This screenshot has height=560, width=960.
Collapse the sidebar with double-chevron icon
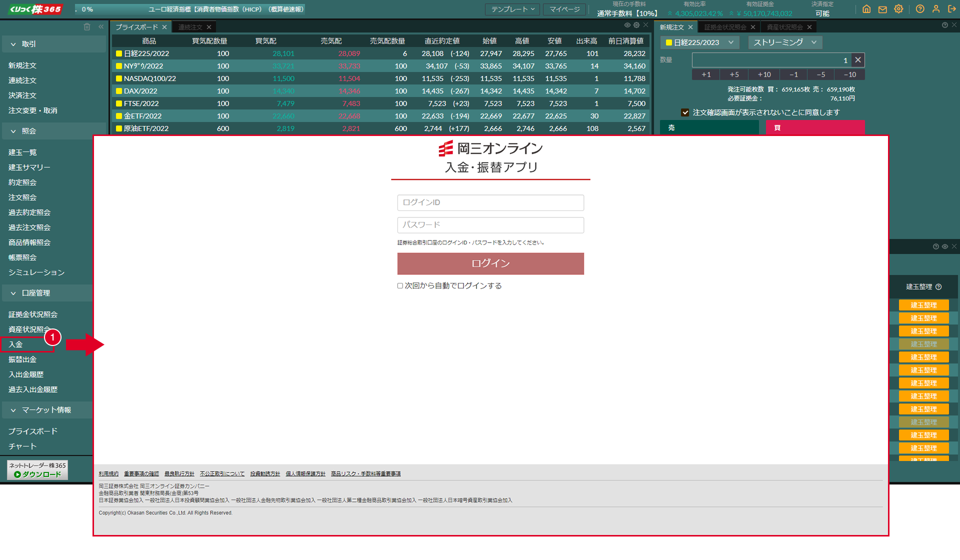pyautogui.click(x=101, y=27)
